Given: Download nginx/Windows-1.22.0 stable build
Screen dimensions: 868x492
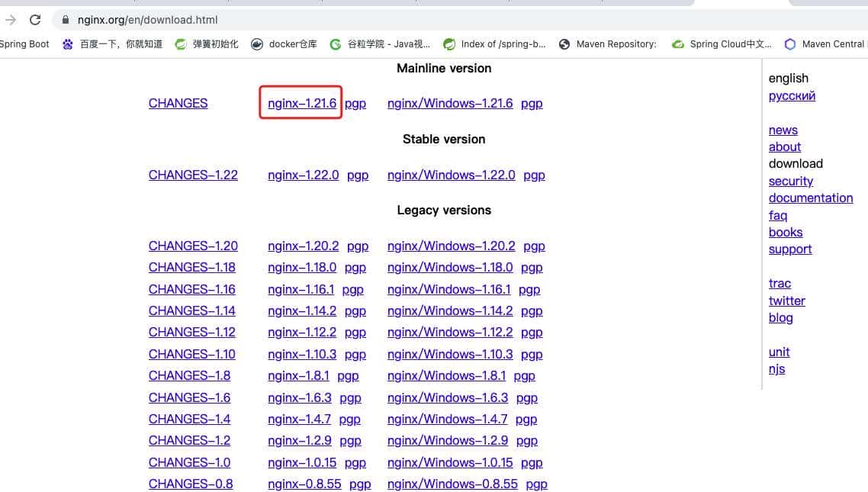Looking at the screenshot, I should coord(450,175).
